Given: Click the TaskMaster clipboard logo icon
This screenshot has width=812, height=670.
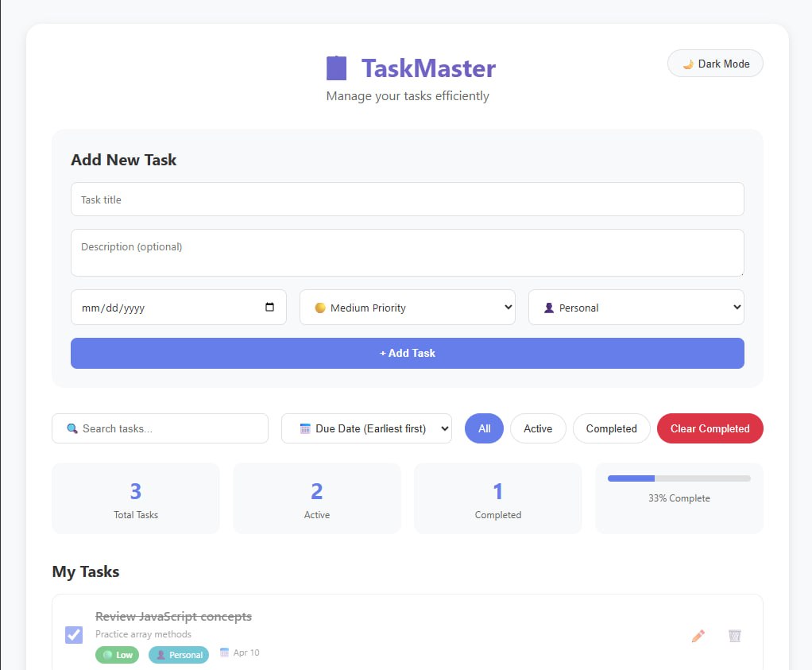Looking at the screenshot, I should point(336,68).
